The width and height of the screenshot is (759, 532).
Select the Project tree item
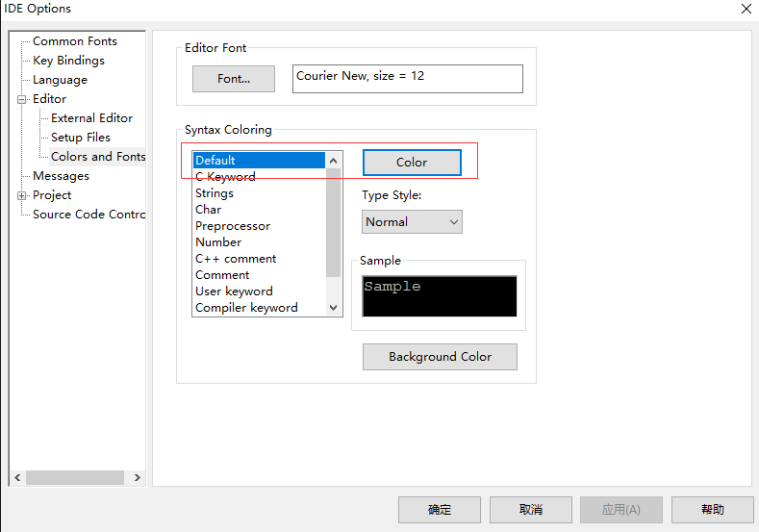(52, 195)
